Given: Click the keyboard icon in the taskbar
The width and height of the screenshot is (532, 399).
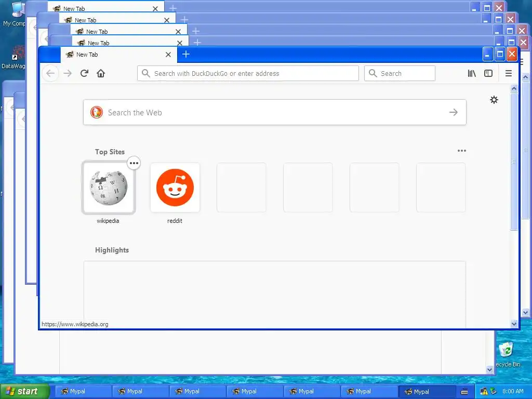Looking at the screenshot, I should (x=464, y=392).
